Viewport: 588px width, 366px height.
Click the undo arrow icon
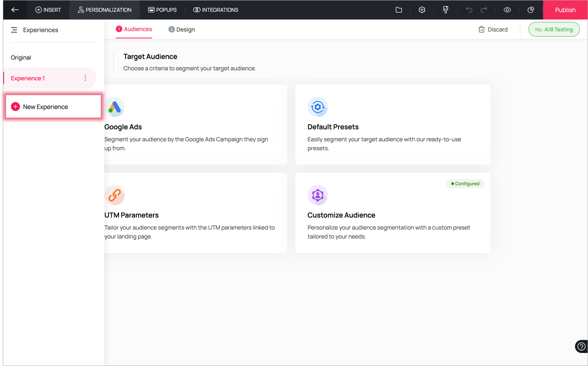pyautogui.click(x=469, y=10)
